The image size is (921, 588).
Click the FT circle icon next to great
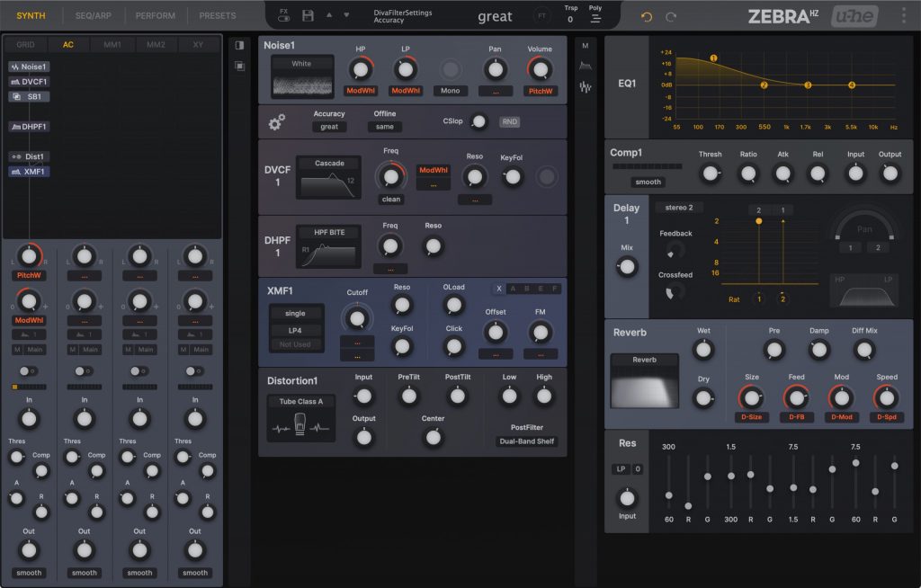541,16
